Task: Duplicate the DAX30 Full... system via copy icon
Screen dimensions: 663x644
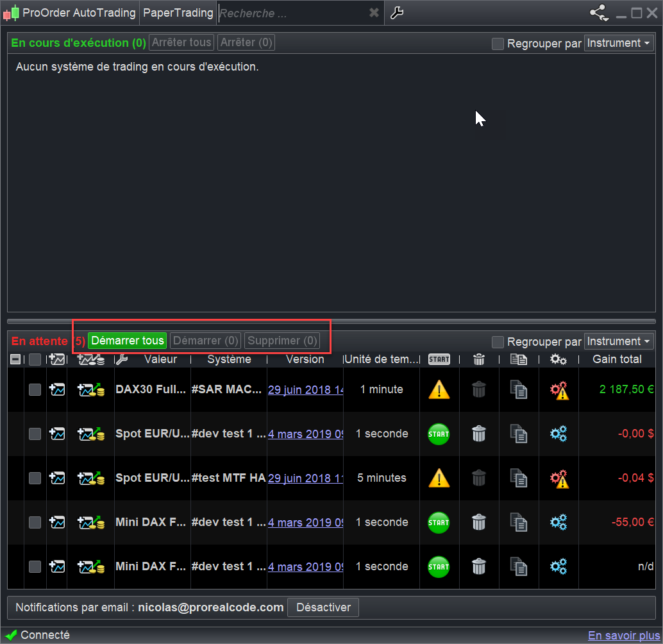Action: click(518, 389)
